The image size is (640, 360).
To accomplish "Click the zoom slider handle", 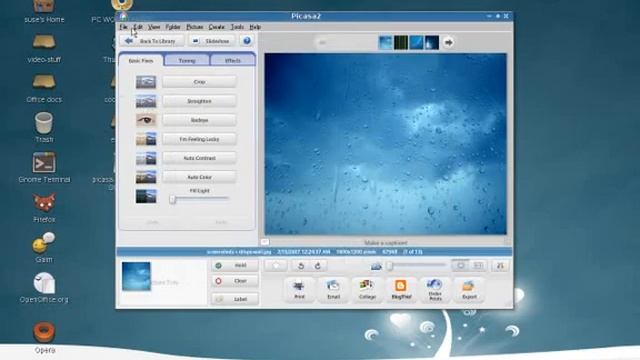I will coord(390,266).
